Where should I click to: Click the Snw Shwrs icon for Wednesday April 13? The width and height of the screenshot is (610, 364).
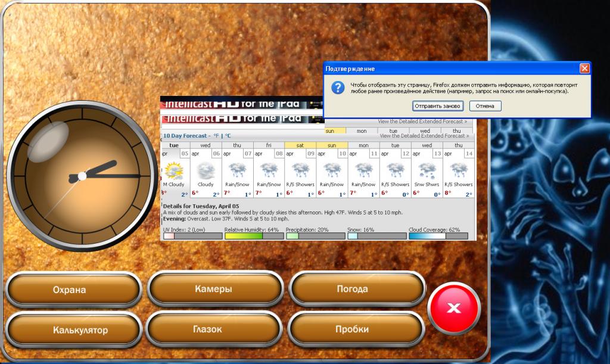(x=427, y=171)
